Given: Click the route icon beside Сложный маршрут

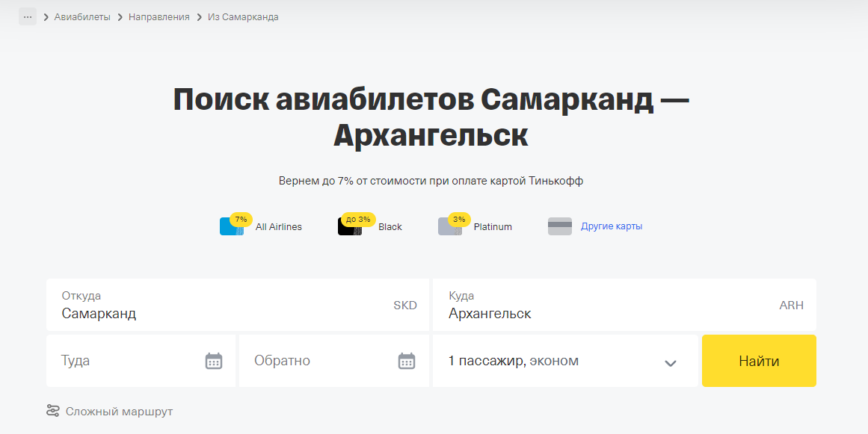Looking at the screenshot, I should click(x=52, y=410).
